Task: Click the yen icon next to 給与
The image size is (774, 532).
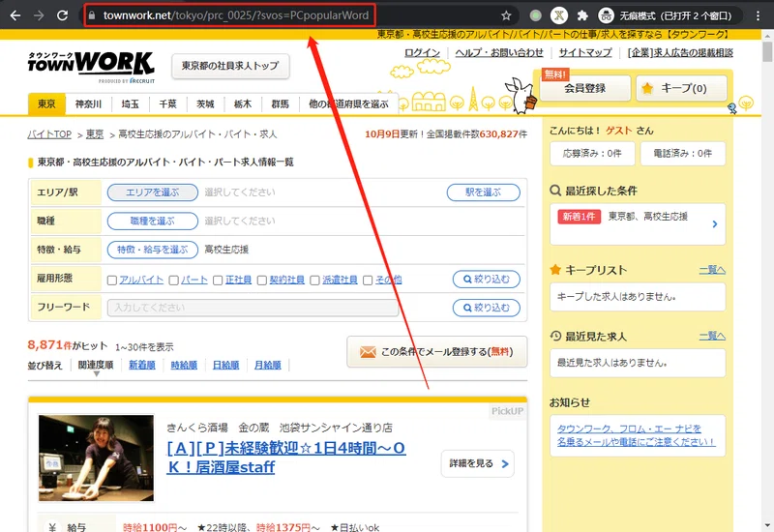Action: point(53,526)
